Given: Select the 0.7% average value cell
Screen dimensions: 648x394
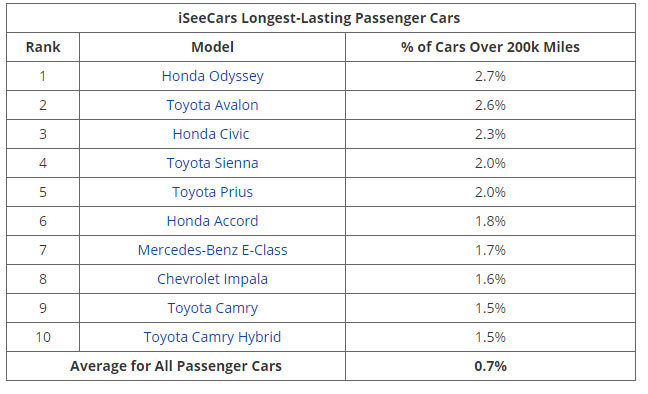Looking at the screenshot, I should 490,366.
